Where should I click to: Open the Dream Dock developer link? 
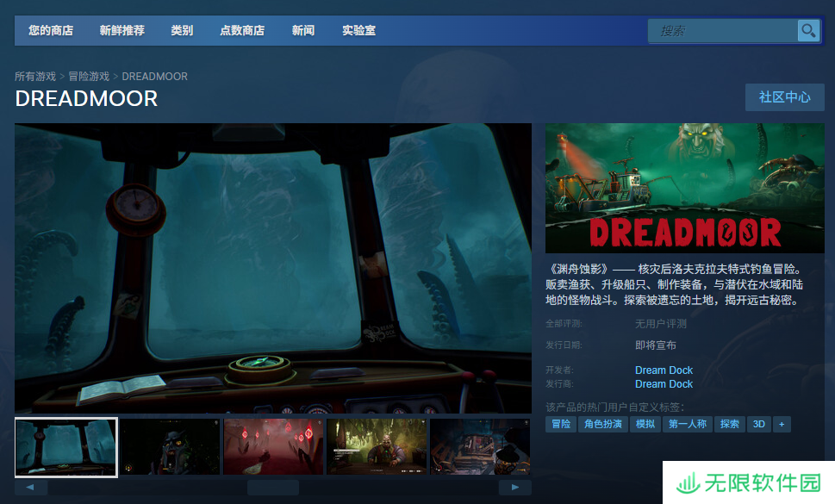664,370
